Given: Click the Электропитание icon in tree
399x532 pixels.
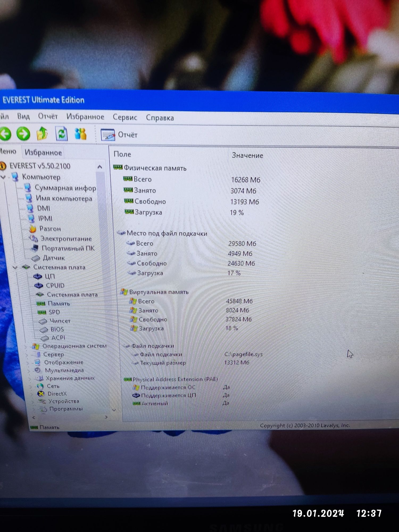Looking at the screenshot, I should 34,238.
